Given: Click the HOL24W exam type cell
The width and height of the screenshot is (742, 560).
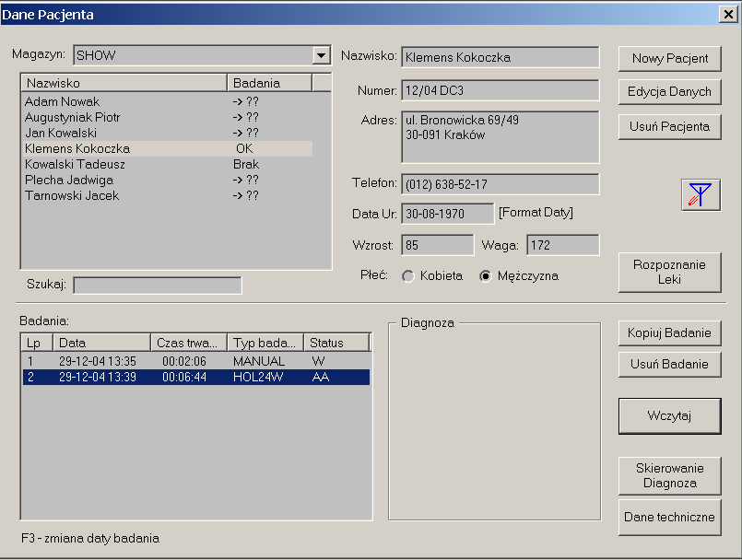Looking at the screenshot, I should point(258,377).
